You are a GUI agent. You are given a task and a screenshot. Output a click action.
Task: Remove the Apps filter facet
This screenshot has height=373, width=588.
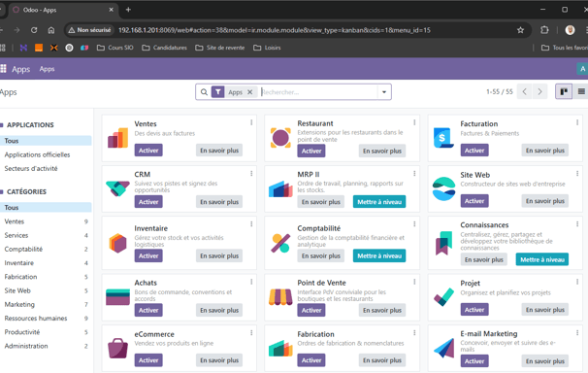tap(249, 92)
